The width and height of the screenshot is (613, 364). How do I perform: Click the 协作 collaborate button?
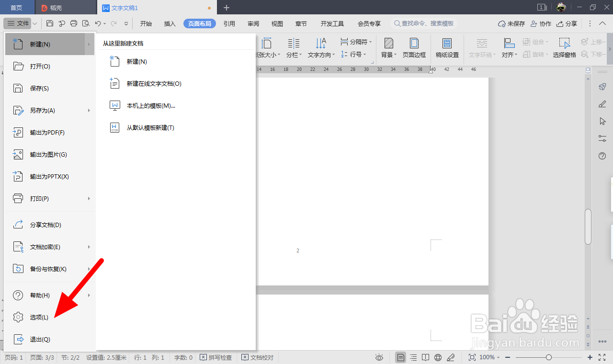pos(541,23)
